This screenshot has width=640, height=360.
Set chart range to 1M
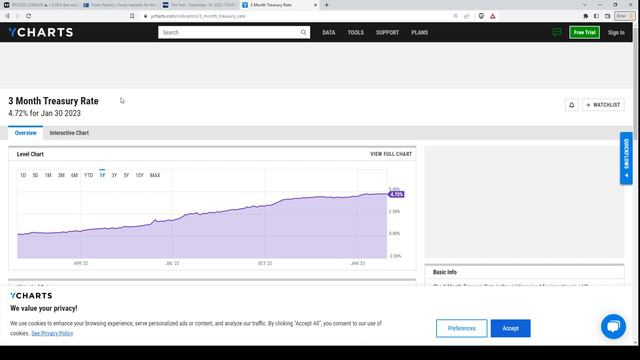tap(48, 175)
